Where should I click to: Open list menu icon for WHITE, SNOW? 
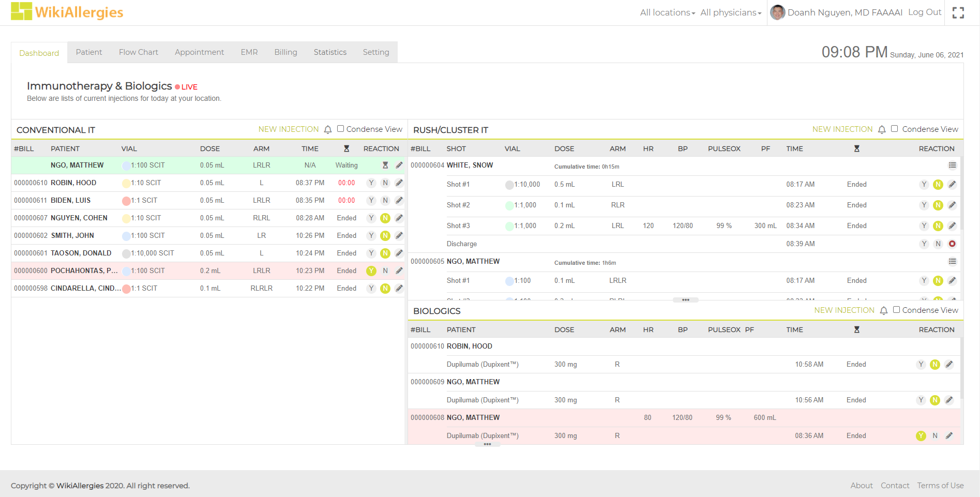pos(952,165)
